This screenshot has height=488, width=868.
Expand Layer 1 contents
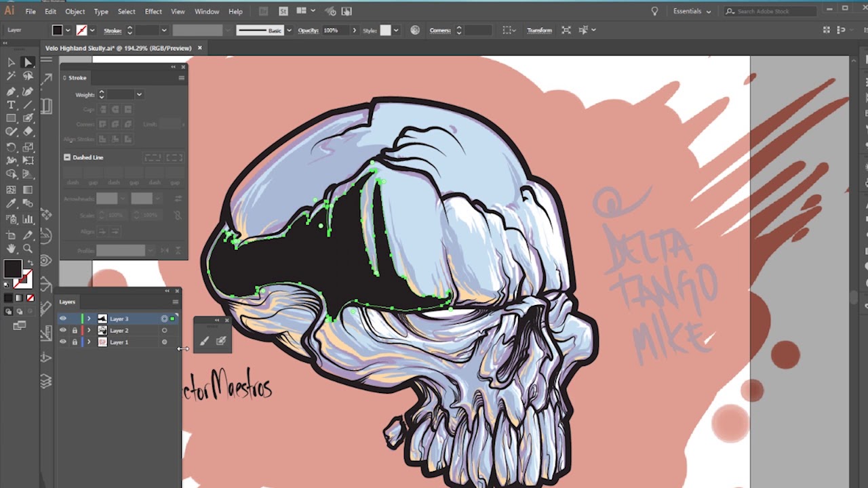pyautogui.click(x=89, y=342)
